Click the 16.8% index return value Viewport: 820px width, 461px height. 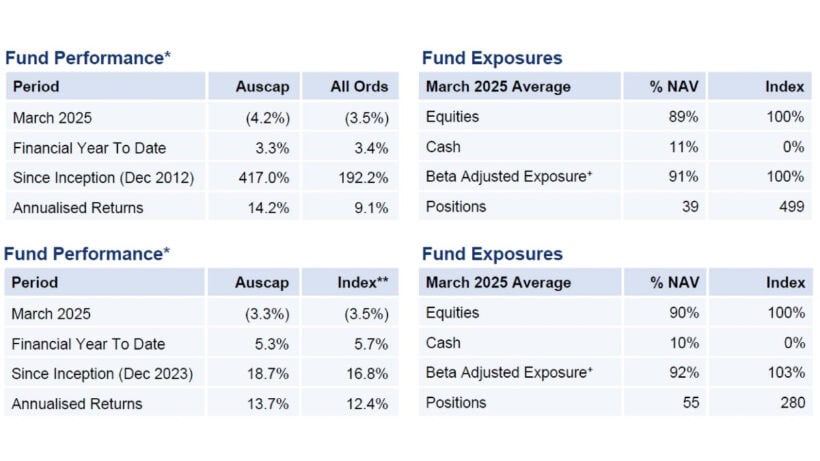pyautogui.click(x=368, y=374)
